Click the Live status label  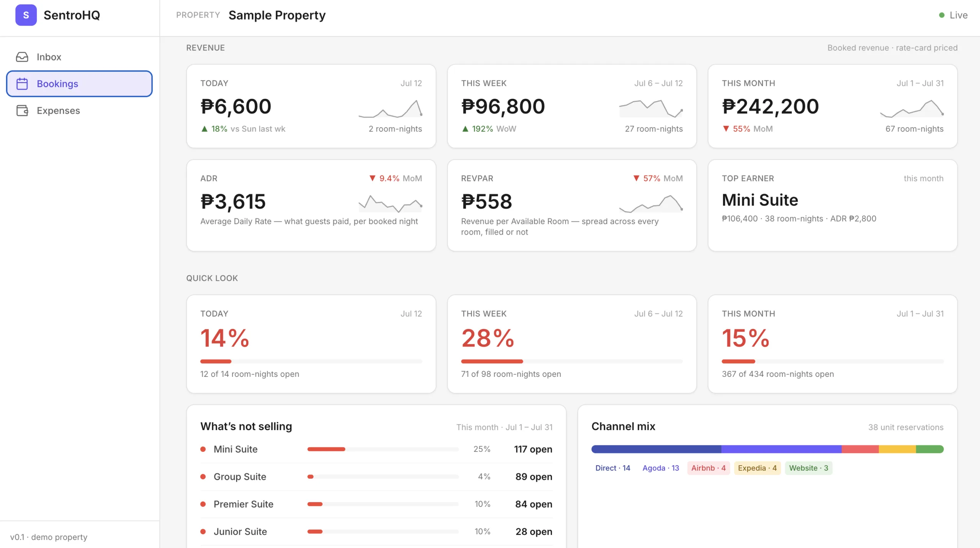(x=959, y=15)
